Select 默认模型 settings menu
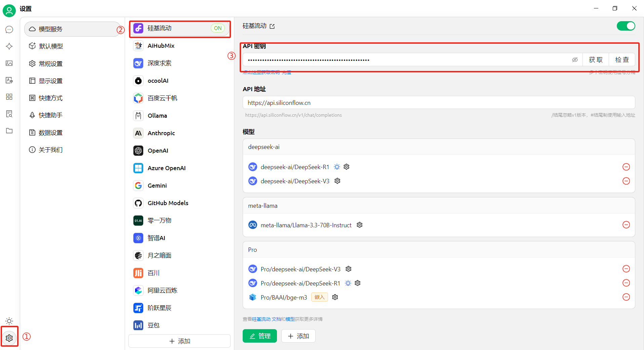Screen dimensions: 644x350 pyautogui.click(x=72, y=46)
